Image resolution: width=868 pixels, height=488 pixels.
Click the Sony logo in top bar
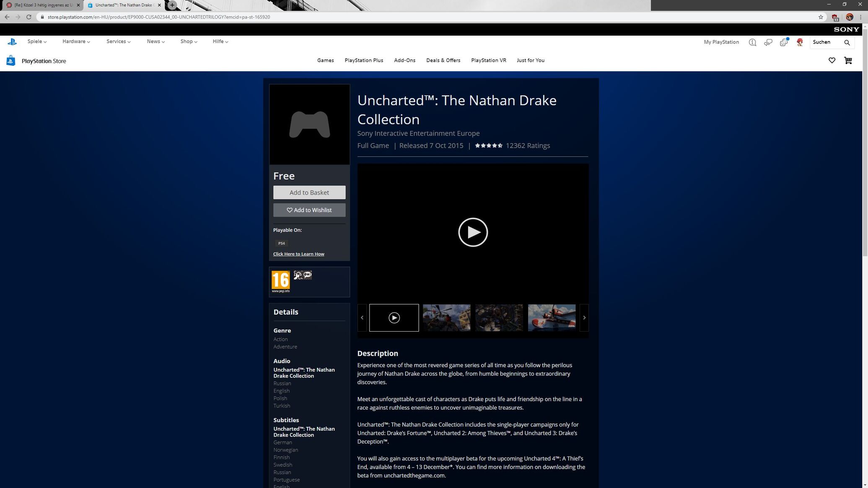[846, 29]
